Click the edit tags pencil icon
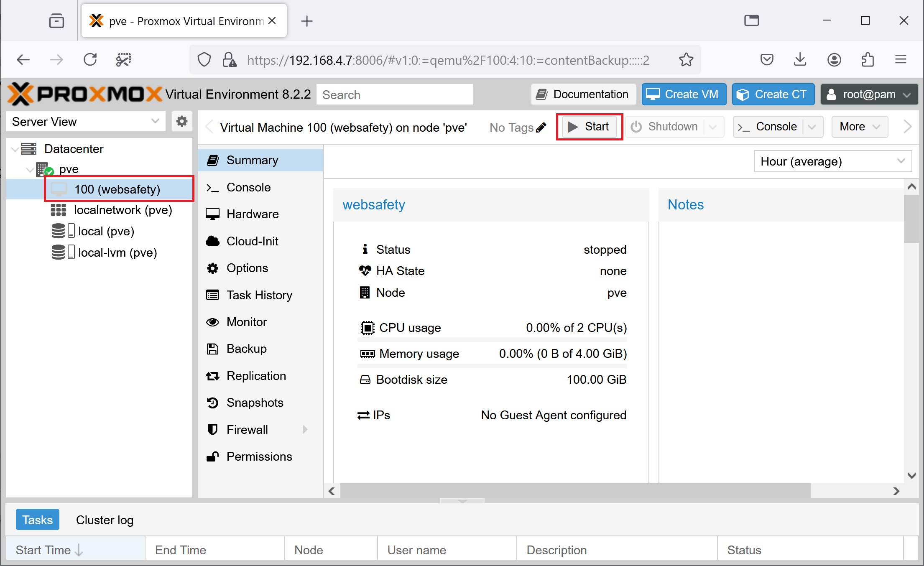This screenshot has width=924, height=566. coord(541,127)
